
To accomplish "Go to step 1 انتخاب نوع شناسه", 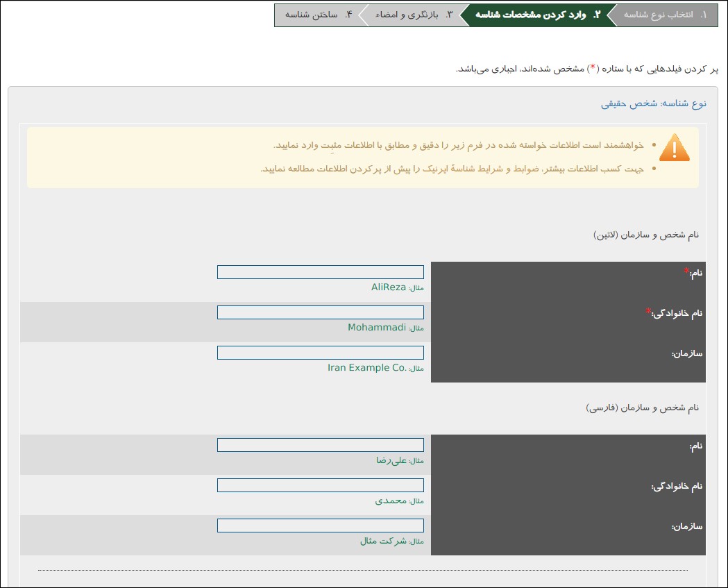I will tap(665, 15).
